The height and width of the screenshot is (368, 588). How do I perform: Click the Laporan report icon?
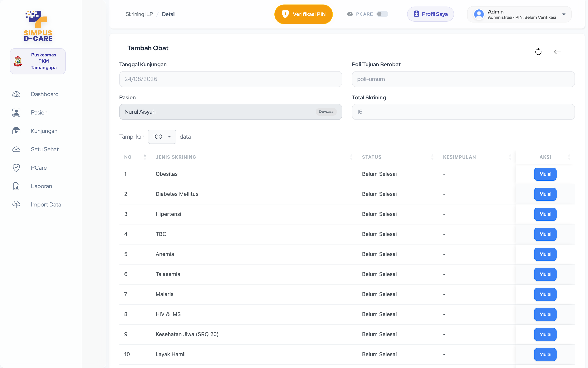click(x=16, y=186)
